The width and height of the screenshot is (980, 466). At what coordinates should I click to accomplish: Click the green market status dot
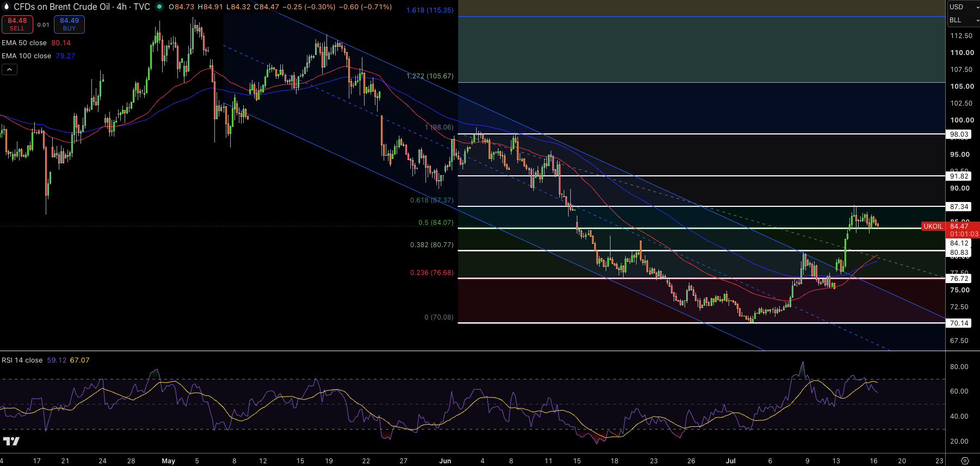click(x=159, y=7)
